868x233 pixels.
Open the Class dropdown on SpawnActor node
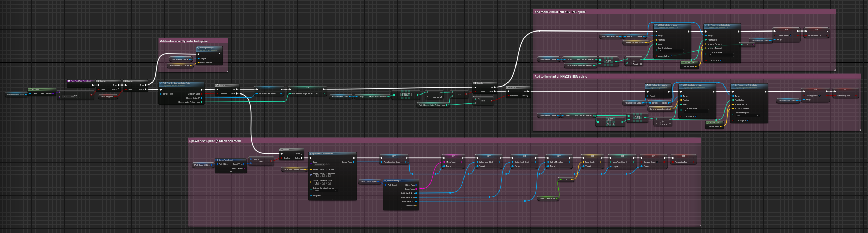319,165
